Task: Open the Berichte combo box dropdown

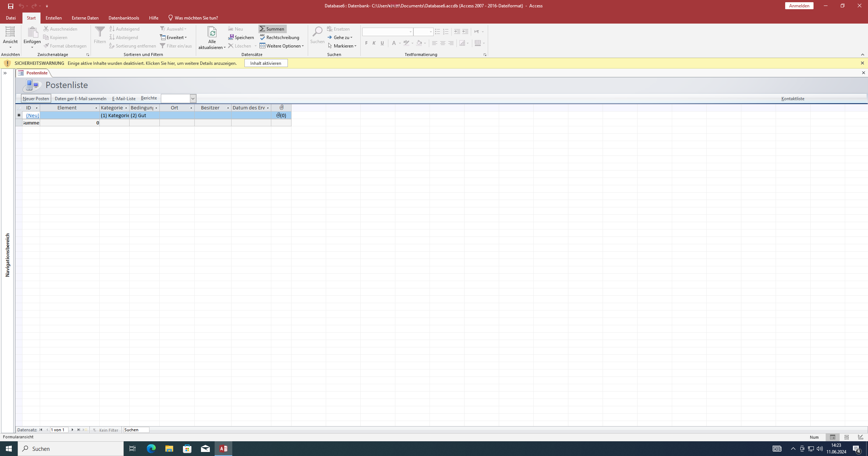Action: click(x=193, y=98)
